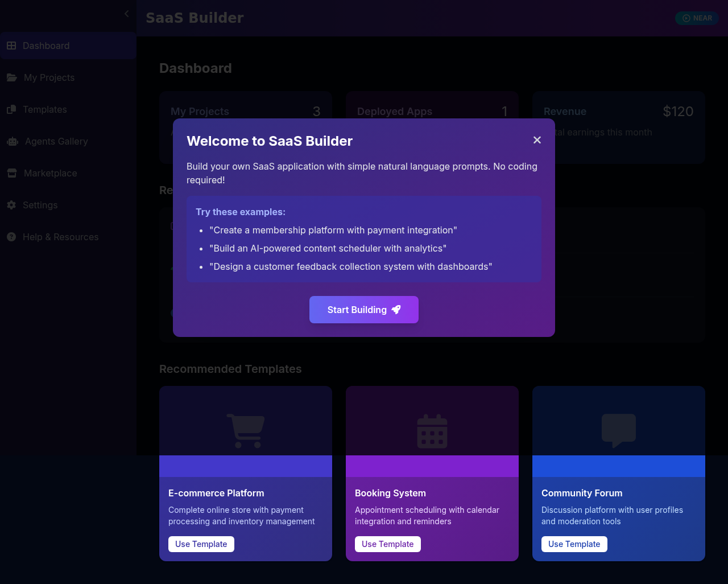Click the calendar icon on Booking System card

coord(432,431)
